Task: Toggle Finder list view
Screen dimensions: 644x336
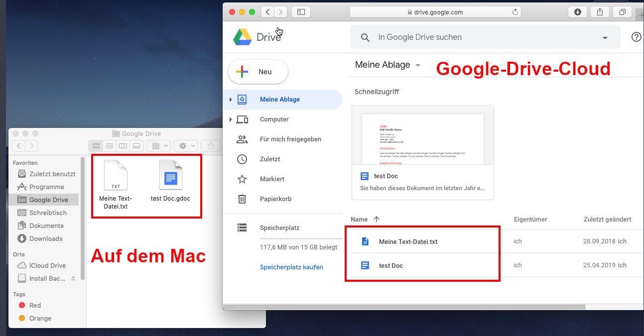Action: [110, 145]
